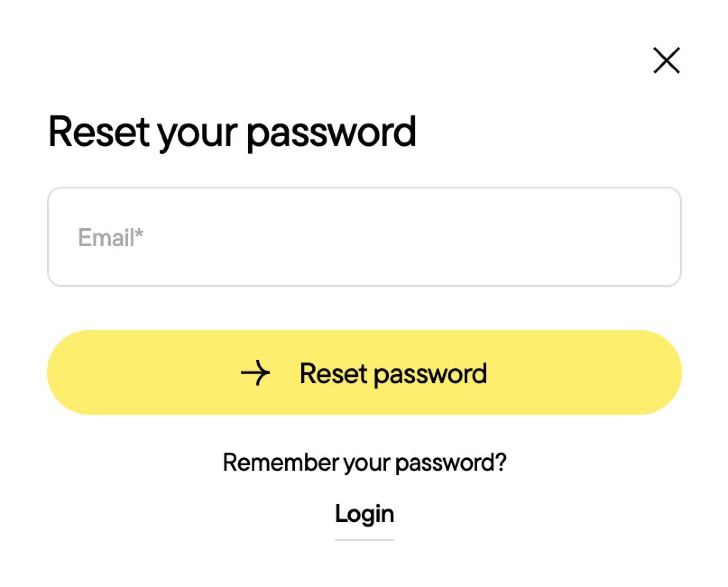The width and height of the screenshot is (728, 587).
Task: Exit the dialog via the X button
Action: coord(666,60)
